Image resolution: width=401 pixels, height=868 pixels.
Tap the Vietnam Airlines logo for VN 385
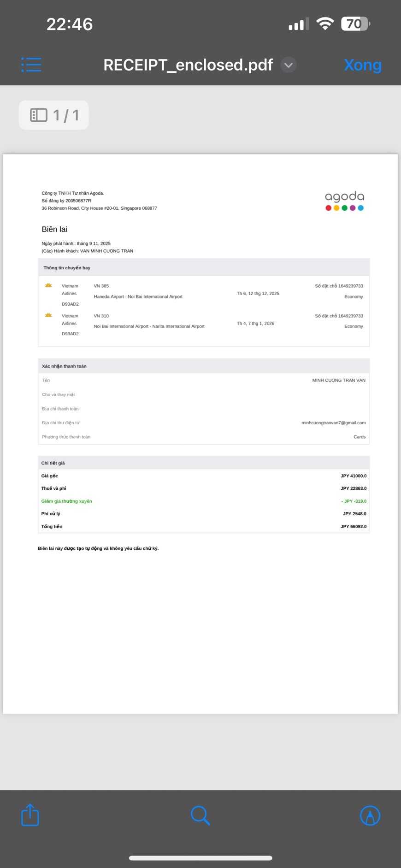click(x=48, y=285)
